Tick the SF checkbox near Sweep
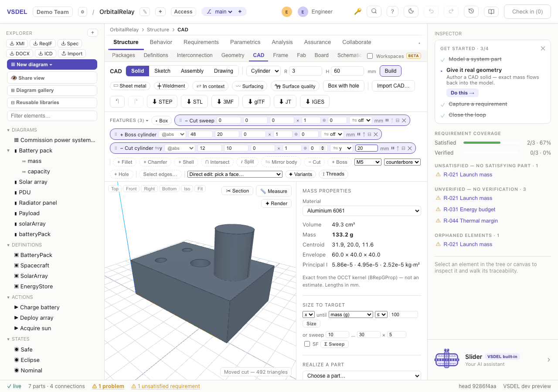This screenshot has width=558, height=392. click(307, 344)
